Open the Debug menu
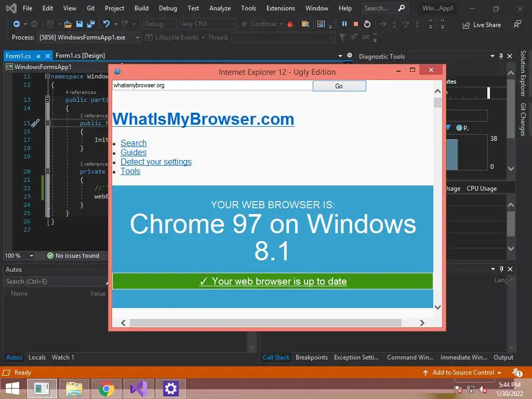Screen dimensions: 532x399 pos(168,8)
